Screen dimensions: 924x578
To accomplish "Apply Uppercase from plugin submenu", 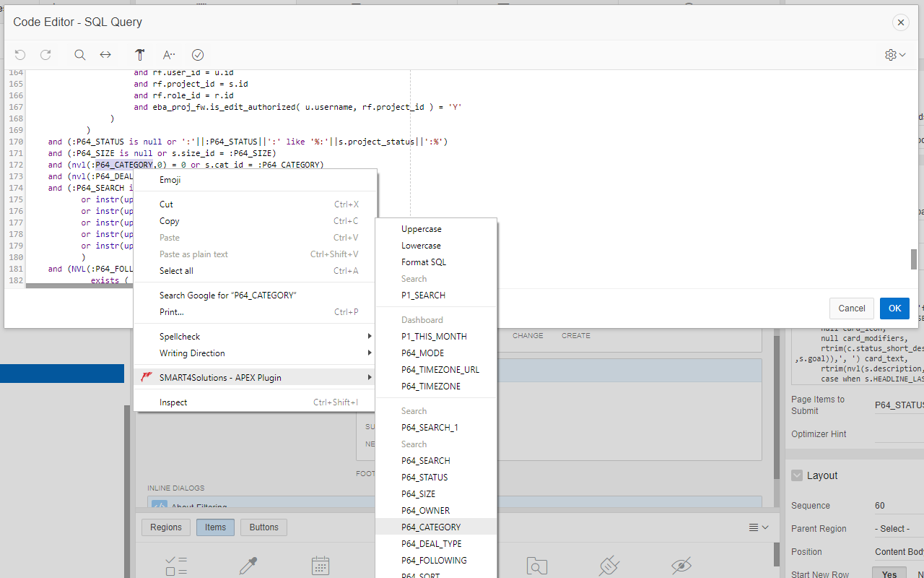I will [x=436, y=229].
